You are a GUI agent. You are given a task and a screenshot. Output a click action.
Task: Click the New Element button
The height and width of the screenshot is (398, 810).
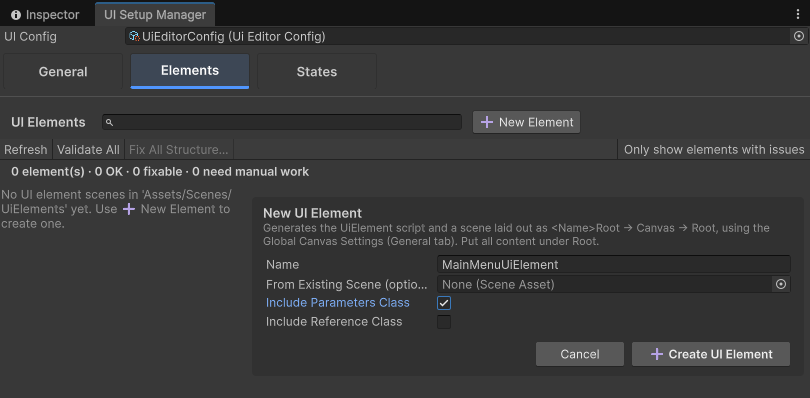526,122
